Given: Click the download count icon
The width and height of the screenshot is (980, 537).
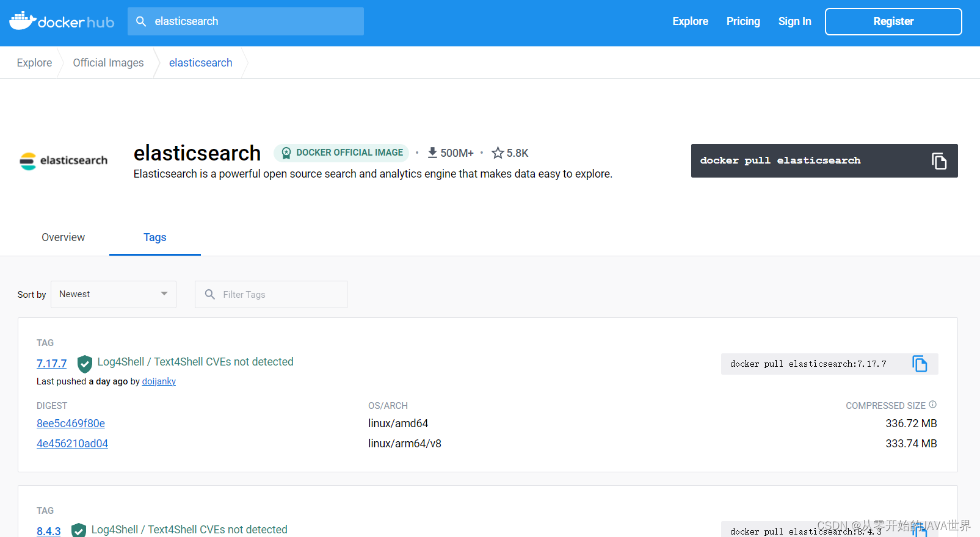Looking at the screenshot, I should [x=432, y=153].
